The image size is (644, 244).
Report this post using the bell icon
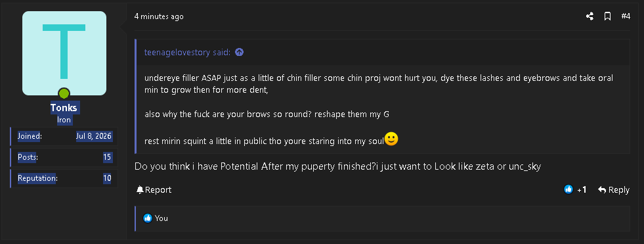pyautogui.click(x=140, y=189)
